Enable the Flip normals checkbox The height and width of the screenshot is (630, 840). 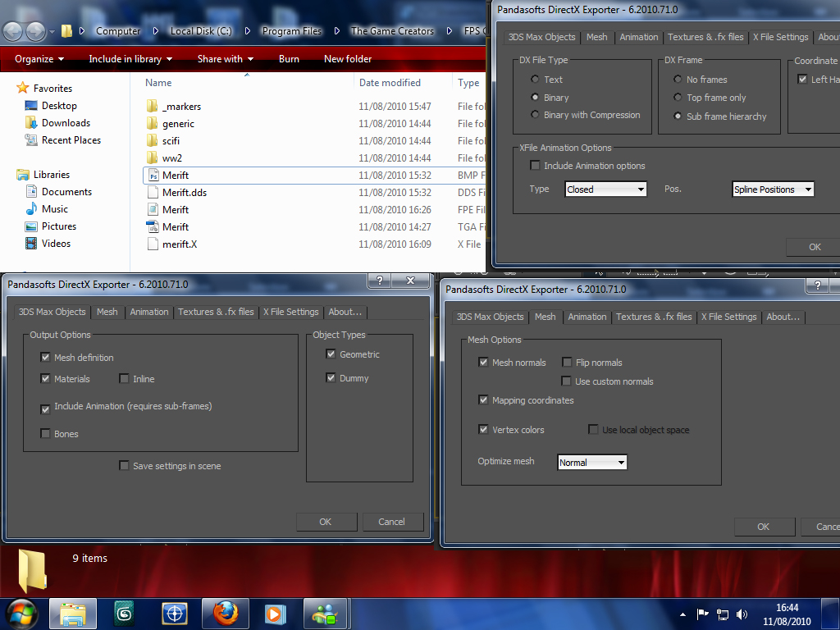click(x=567, y=362)
